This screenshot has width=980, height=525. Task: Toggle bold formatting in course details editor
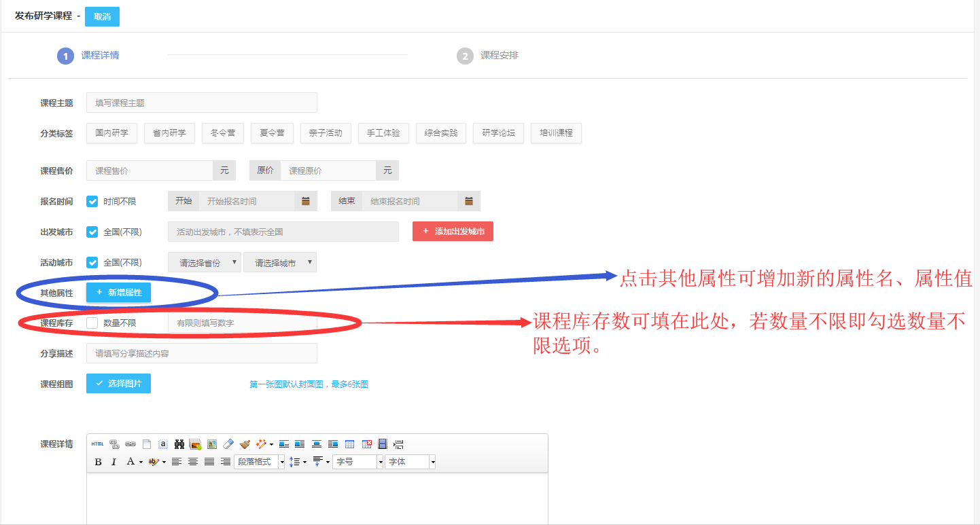[98, 462]
